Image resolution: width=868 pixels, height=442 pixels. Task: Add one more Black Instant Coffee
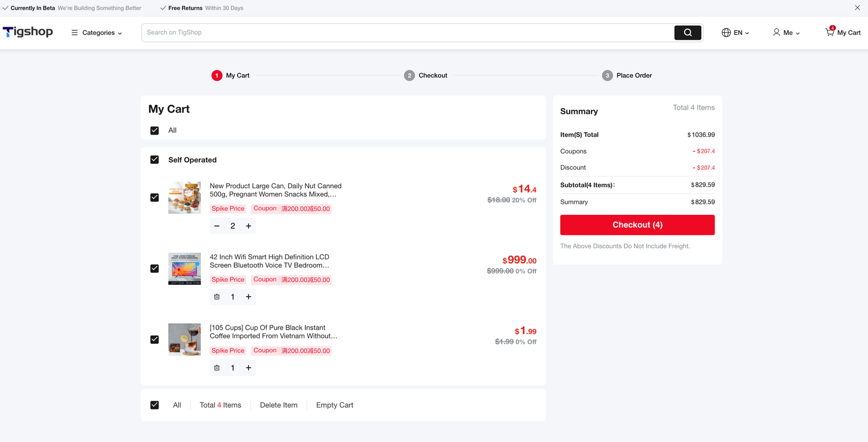coord(248,368)
